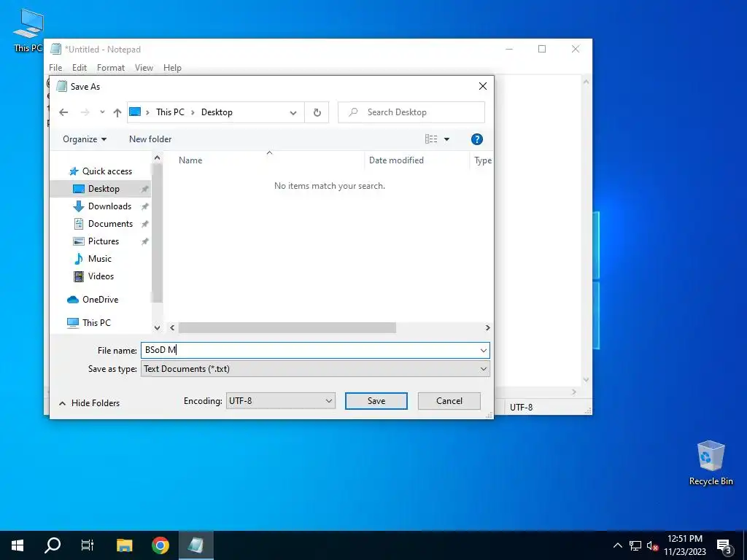Refresh the Desktop folder view

pos(317,112)
